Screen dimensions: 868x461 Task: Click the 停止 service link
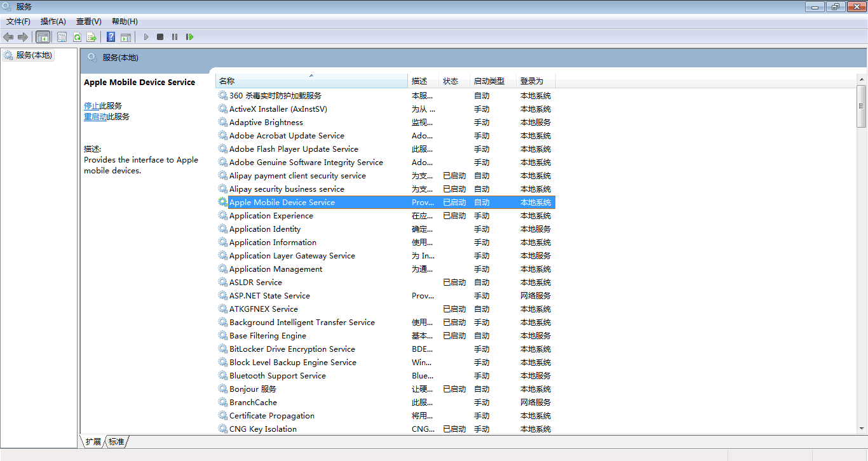click(92, 106)
